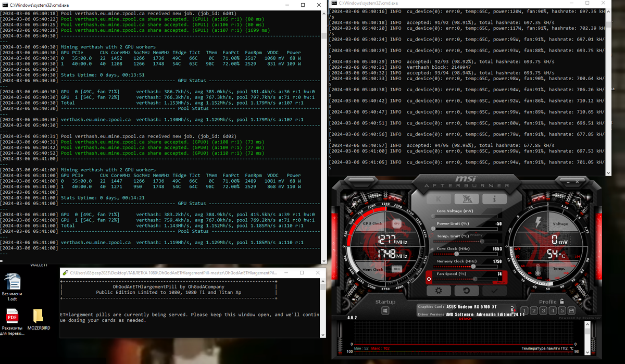This screenshot has height=364, width=625.
Task: Click the OhGodAnETHlargementPill window title icon
Action: (64, 273)
